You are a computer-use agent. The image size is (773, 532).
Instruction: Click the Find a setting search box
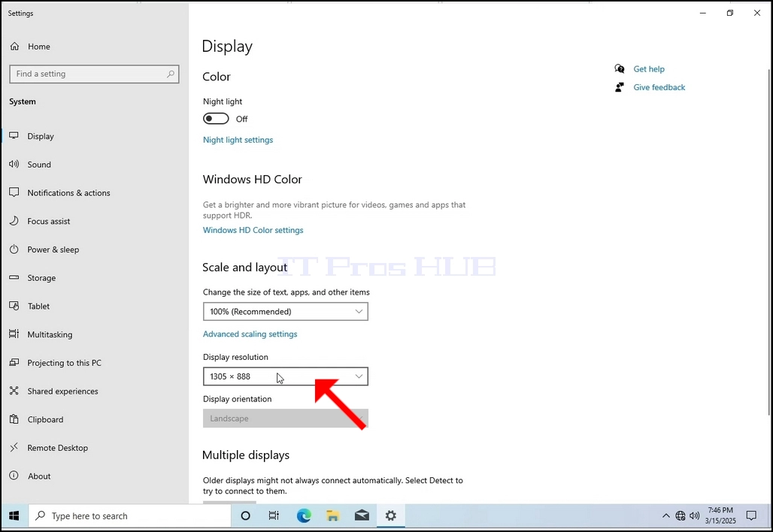94,74
